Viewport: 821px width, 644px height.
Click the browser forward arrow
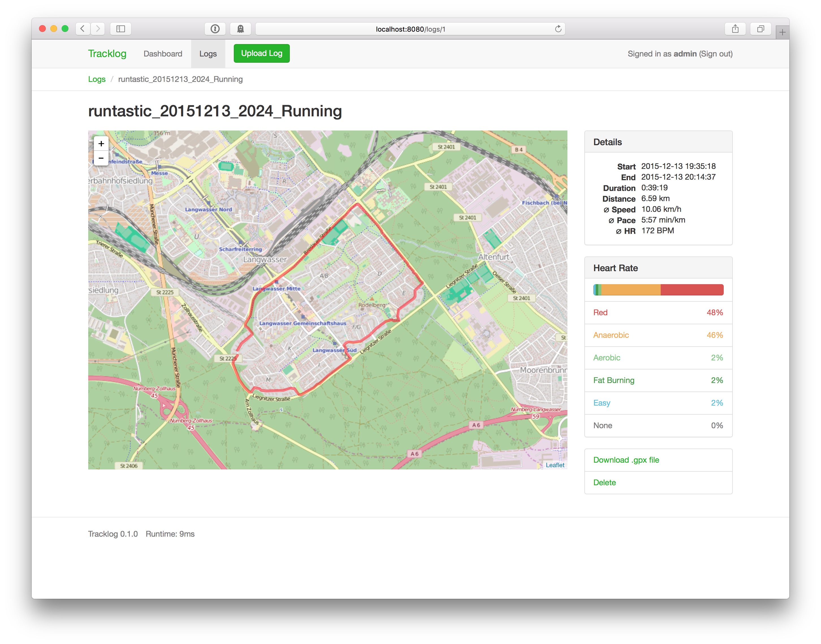point(98,29)
